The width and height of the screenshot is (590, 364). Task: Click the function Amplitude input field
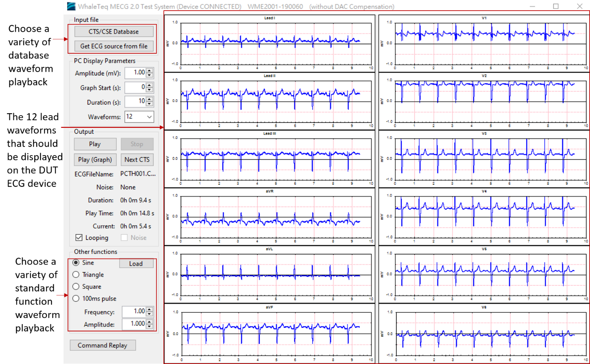pos(134,324)
